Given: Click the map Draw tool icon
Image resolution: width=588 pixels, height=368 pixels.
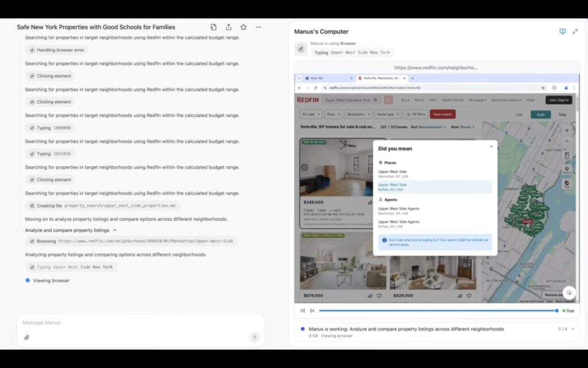Looking at the screenshot, I should point(567,155).
